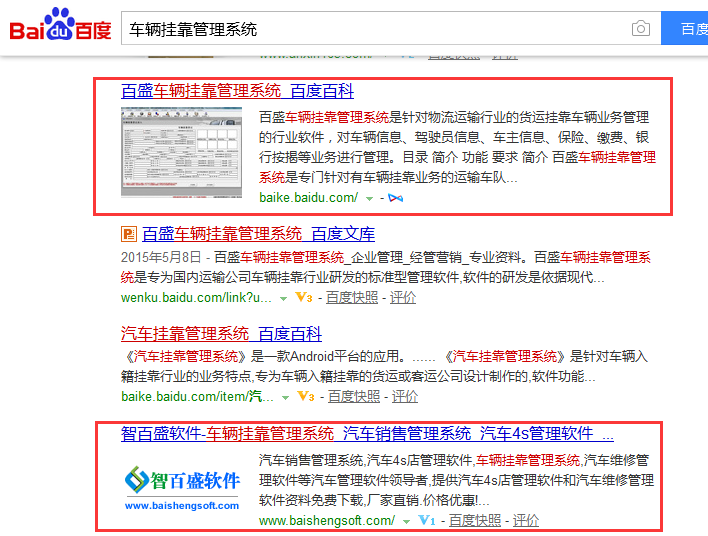Click the baike.baidu.com/ green URL
The width and height of the screenshot is (708, 536).
pos(308,198)
